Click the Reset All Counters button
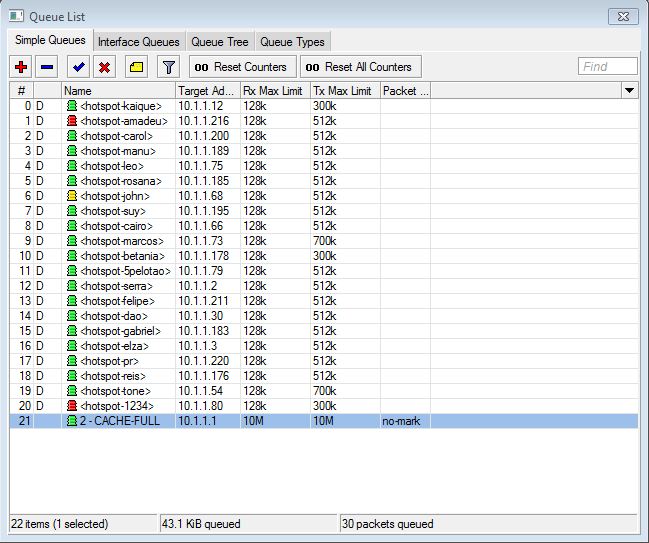This screenshot has width=649, height=543. coord(361,67)
